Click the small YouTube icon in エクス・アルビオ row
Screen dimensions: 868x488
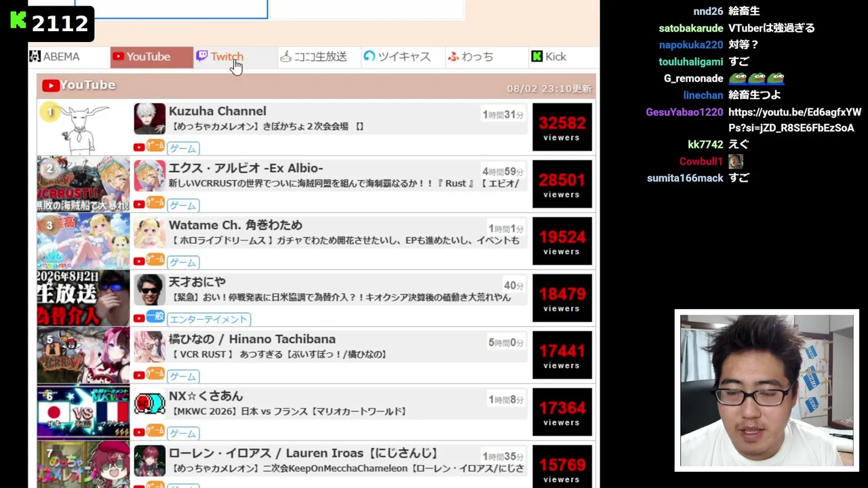point(139,204)
